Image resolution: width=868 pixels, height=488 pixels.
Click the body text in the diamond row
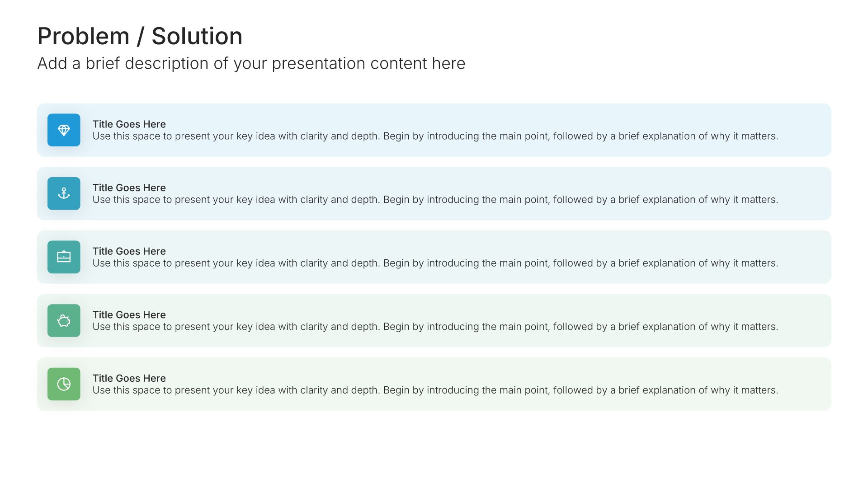435,136
